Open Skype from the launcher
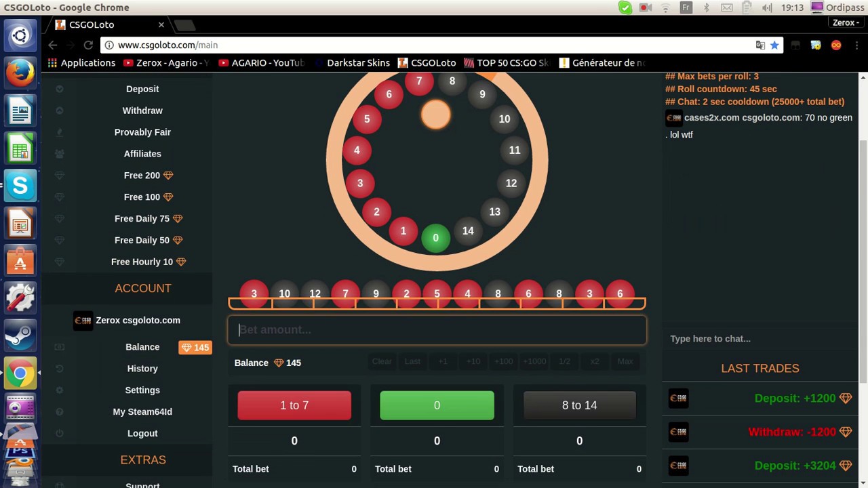Image resolution: width=868 pixels, height=488 pixels. pyautogui.click(x=20, y=185)
